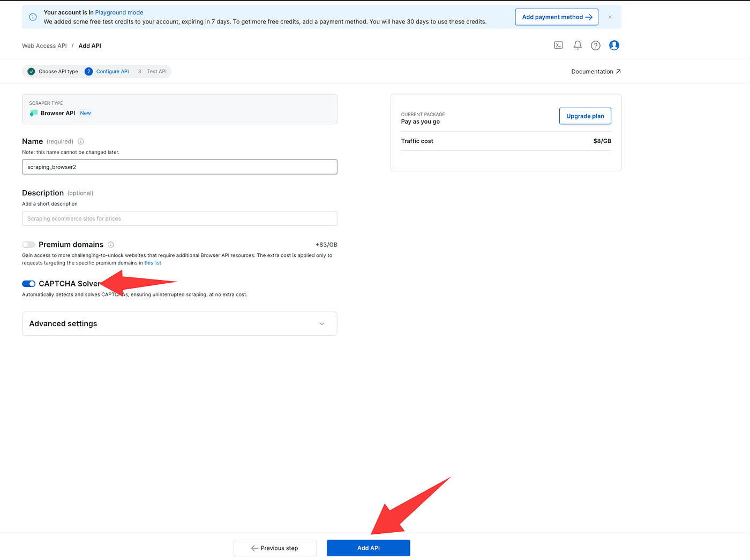Open the Documentation link
Viewport: 750px width, 560px height.
596,72
